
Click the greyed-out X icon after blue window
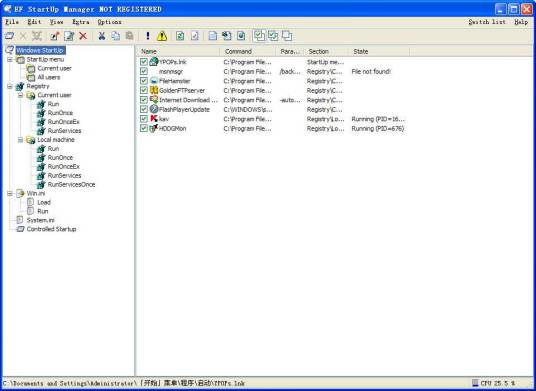click(x=23, y=36)
